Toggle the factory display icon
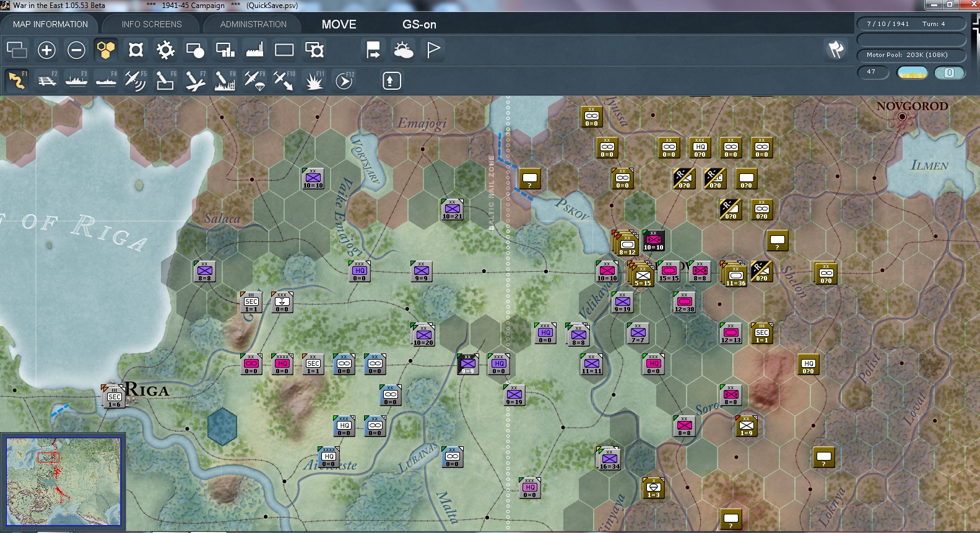This screenshot has width=980, height=533. (254, 50)
